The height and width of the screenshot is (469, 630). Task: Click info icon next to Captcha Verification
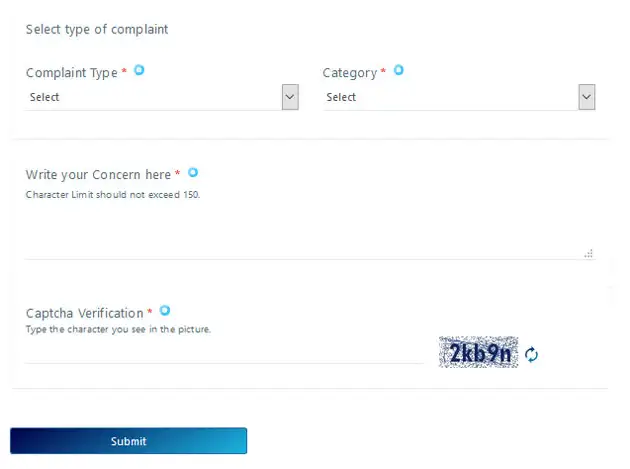tap(165, 311)
